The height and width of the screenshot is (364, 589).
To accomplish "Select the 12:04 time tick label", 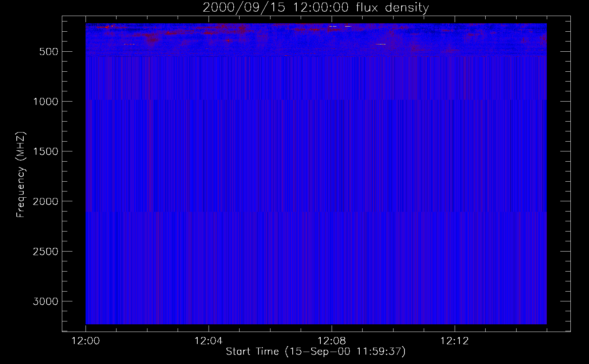I will (x=208, y=341).
